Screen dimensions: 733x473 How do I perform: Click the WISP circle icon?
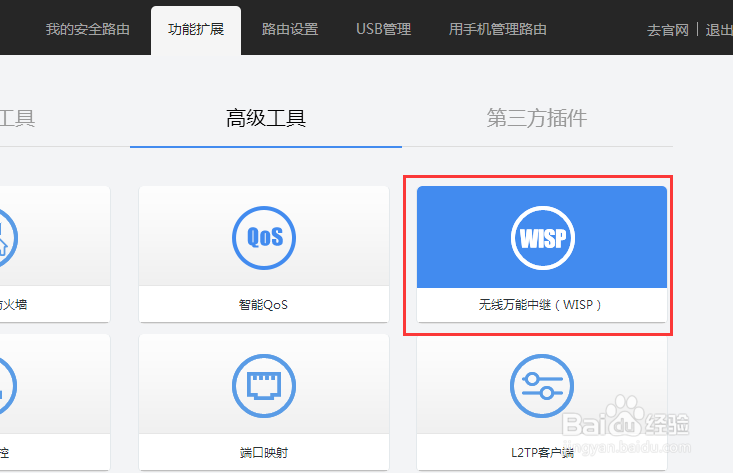543,237
